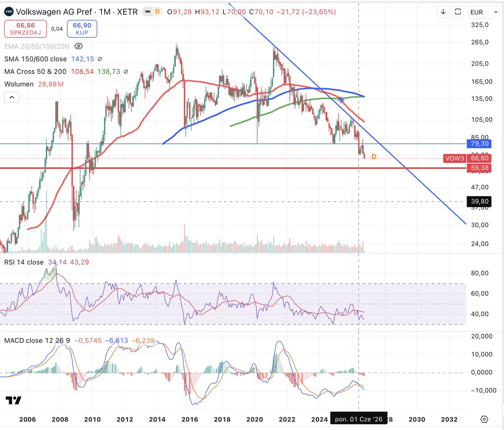Open the EUR currency dropdown
Screen dimensions: 504x430
(x=483, y=12)
